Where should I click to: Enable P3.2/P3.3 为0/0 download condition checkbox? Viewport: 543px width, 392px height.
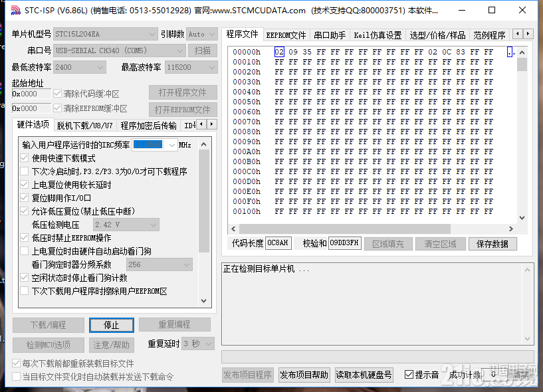tap(24, 171)
